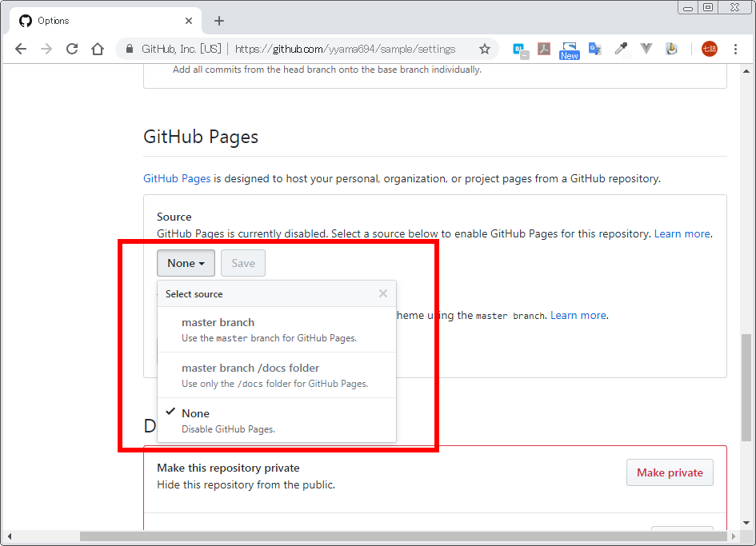Open the GitHub Pages link
This screenshot has width=756, height=546.
[177, 179]
